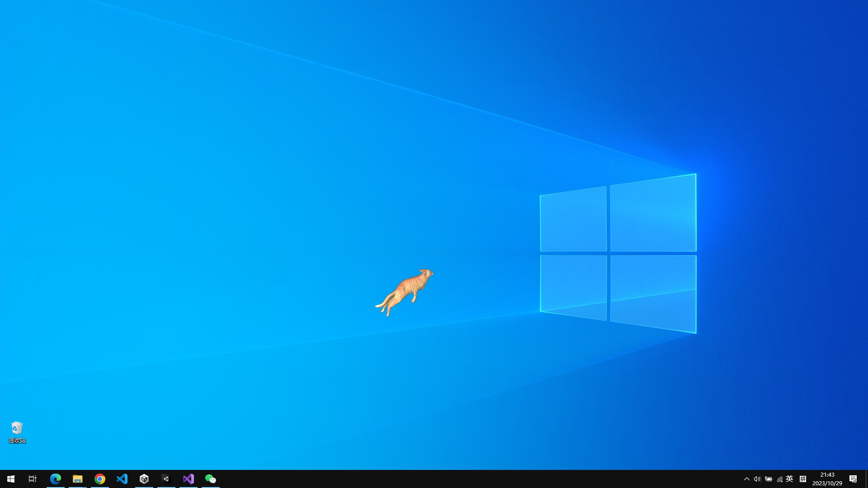This screenshot has width=868, height=488.
Task: Toggle input language via the 英 indicator
Action: [790, 479]
